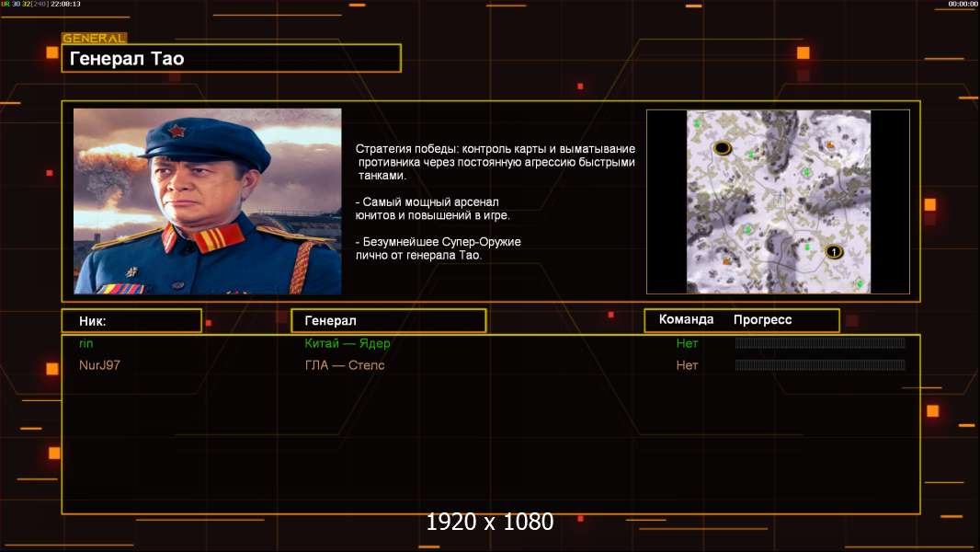Click the "Самый мощный арсенал" bullet text

[x=432, y=209]
